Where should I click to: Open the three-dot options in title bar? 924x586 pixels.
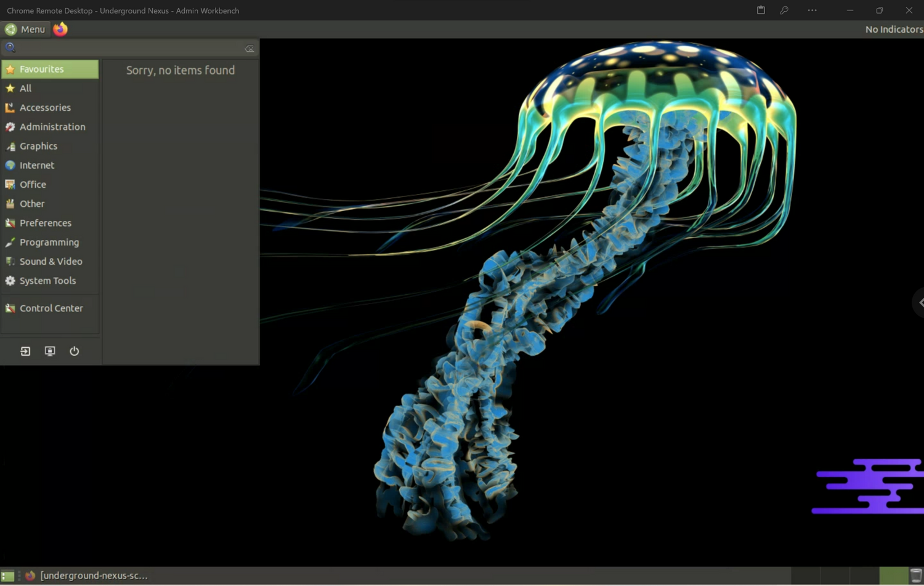click(x=813, y=10)
